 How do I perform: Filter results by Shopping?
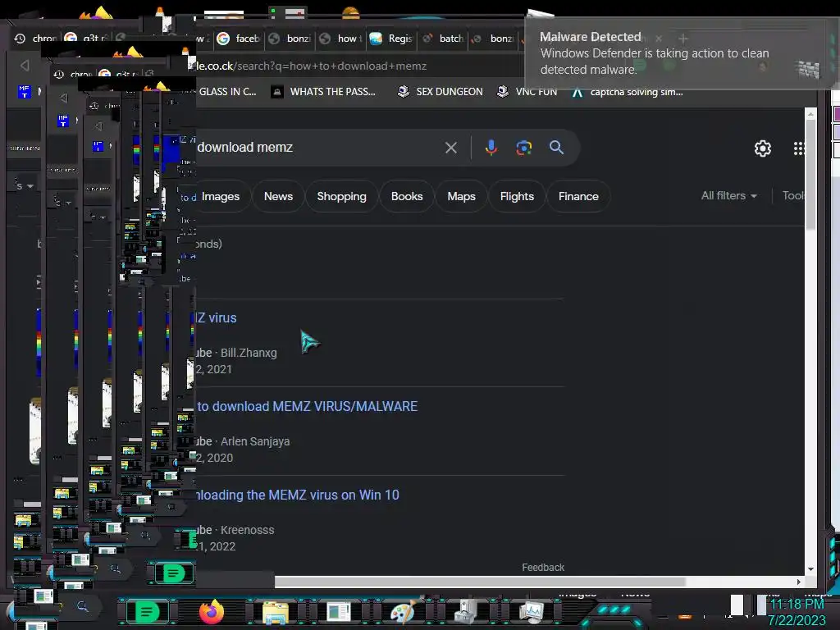(341, 197)
